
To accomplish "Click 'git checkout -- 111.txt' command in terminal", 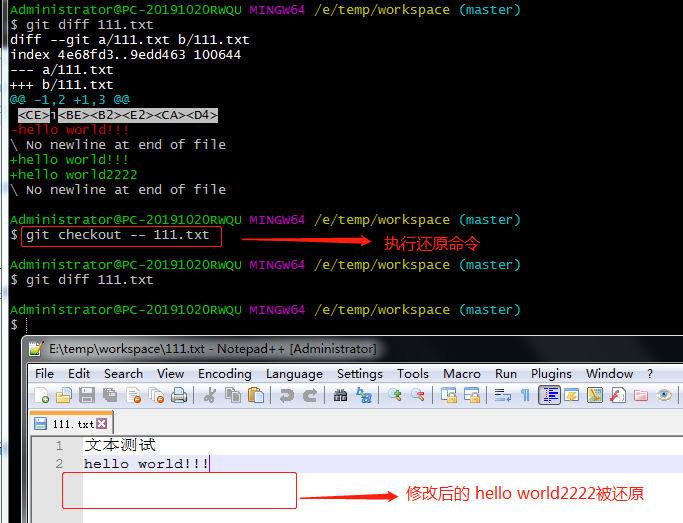I will tap(118, 235).
